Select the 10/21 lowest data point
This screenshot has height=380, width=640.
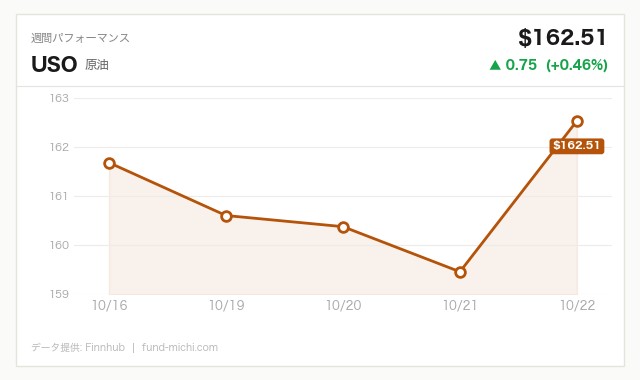click(460, 272)
